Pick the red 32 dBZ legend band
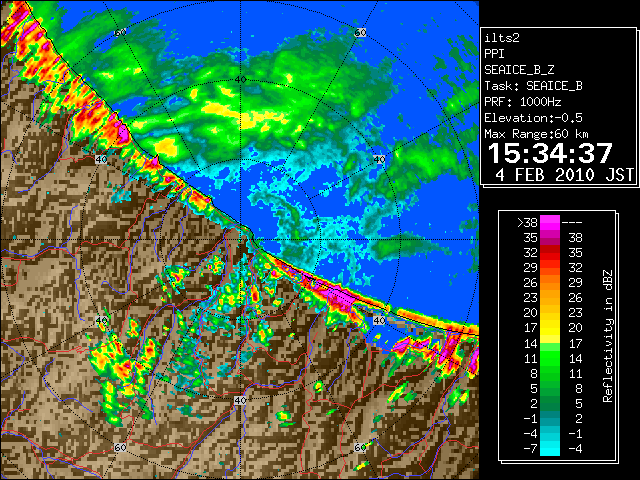Screen dimensions: 640x480 coord(550,253)
